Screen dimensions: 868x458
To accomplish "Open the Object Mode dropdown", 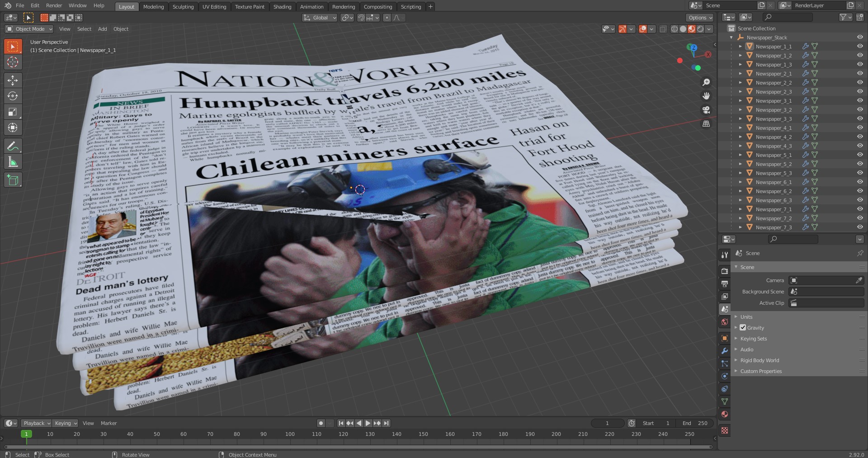I will pos(29,29).
